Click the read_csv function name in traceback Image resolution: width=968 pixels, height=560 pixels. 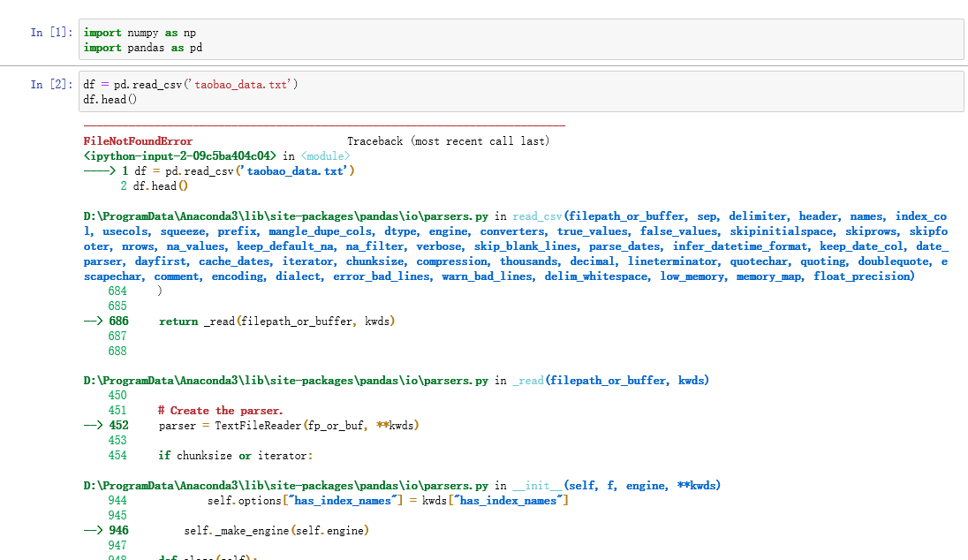[537, 216]
